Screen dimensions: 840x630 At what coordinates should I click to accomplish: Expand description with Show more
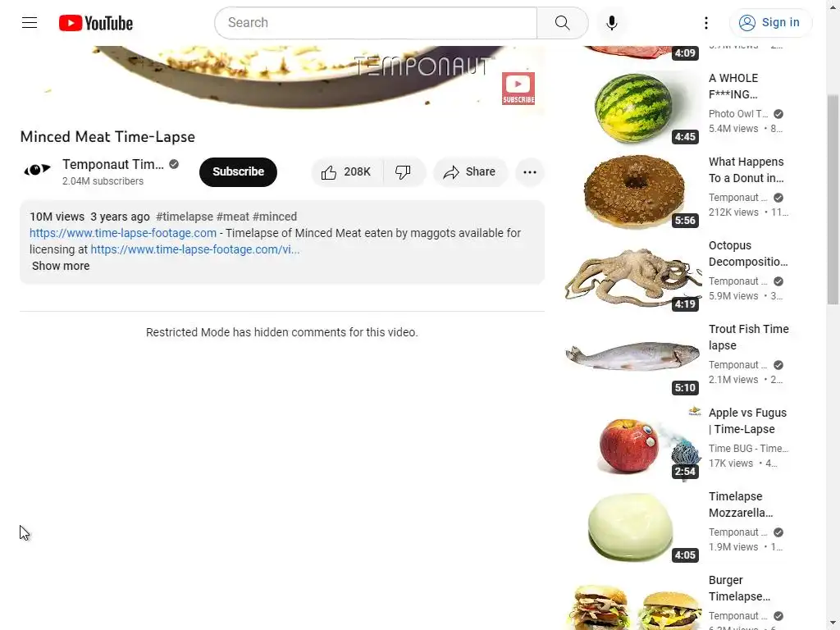[61, 267]
